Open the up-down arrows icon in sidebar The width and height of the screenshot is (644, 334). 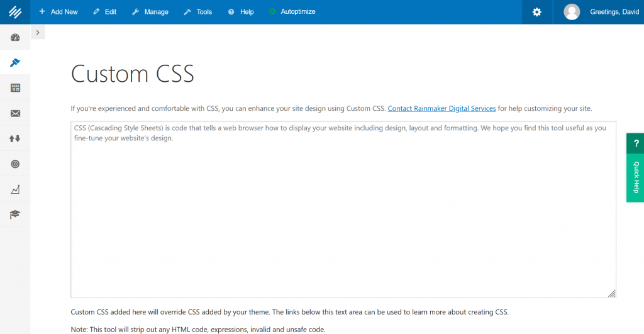pyautogui.click(x=15, y=138)
